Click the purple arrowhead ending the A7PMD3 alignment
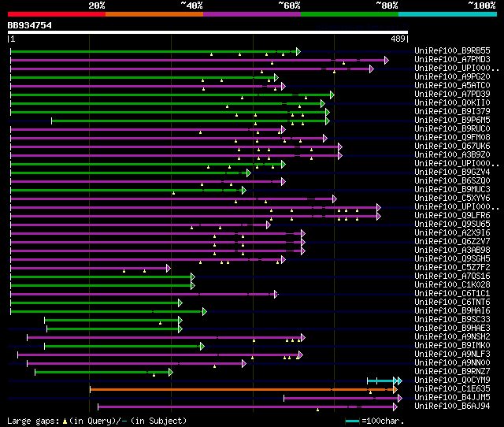 [387, 60]
